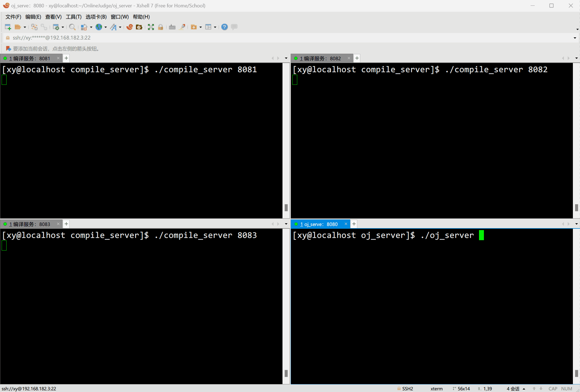This screenshot has height=392, width=580.
Task: Open Xftp file transfer icon
Action: 139,27
